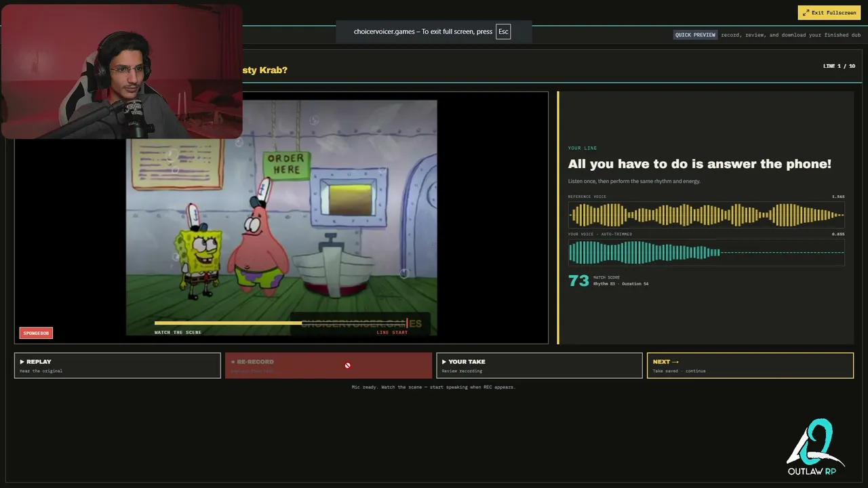
Task: Click the match score number 73
Action: (x=578, y=281)
